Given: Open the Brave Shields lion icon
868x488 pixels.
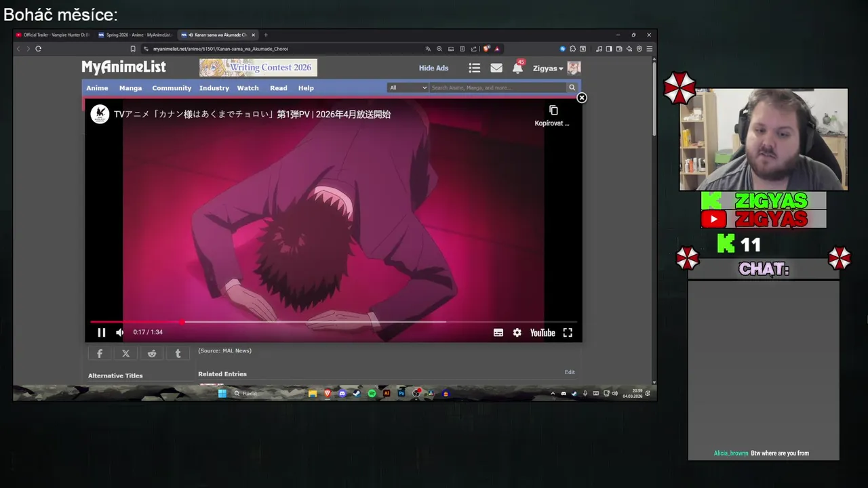Looking at the screenshot, I should [x=486, y=49].
